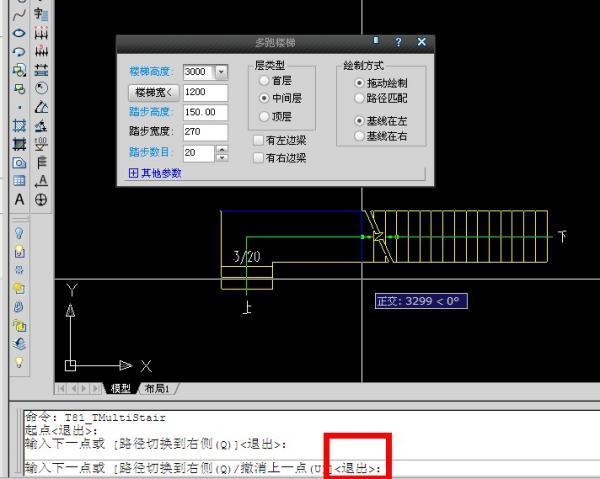Viewport: 600px width, 479px height.
Task: Select the Ellipse drawing tool
Action: pyautogui.click(x=19, y=33)
